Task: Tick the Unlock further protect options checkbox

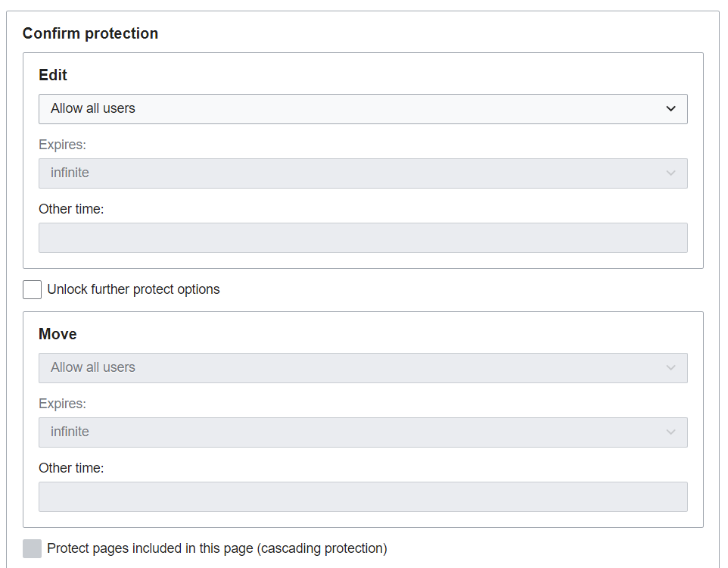Action: (x=33, y=289)
